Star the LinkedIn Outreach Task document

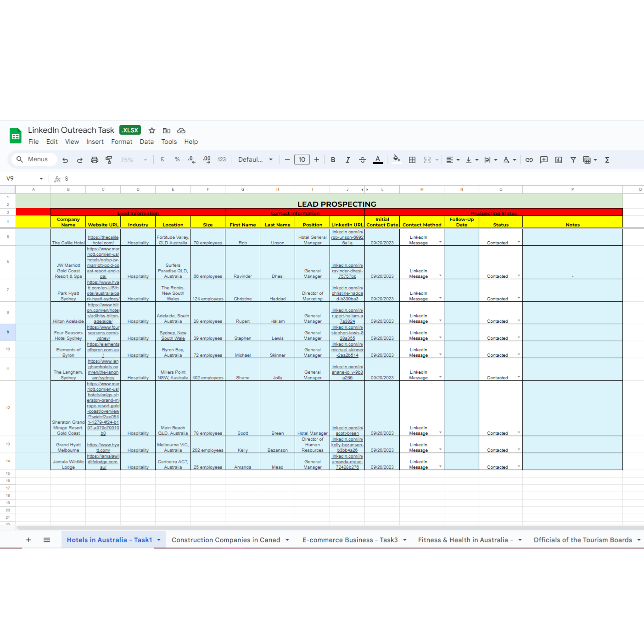pos(152,130)
